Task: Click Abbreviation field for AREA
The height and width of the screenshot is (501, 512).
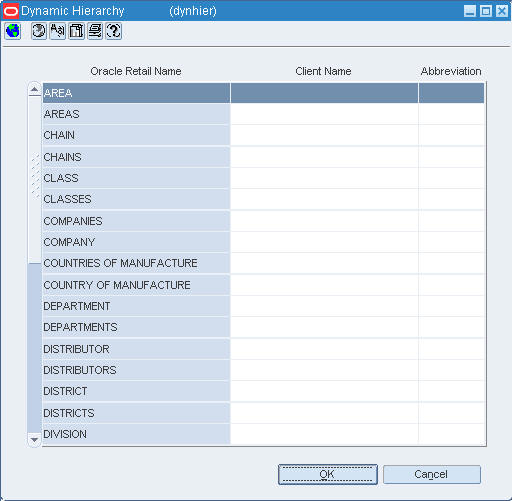Action: click(452, 93)
